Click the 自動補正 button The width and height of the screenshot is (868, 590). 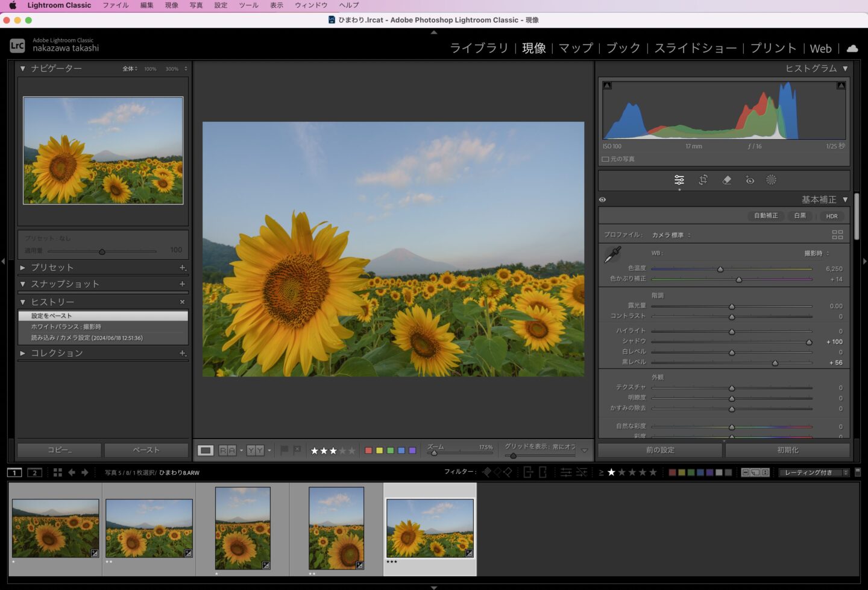click(x=766, y=216)
